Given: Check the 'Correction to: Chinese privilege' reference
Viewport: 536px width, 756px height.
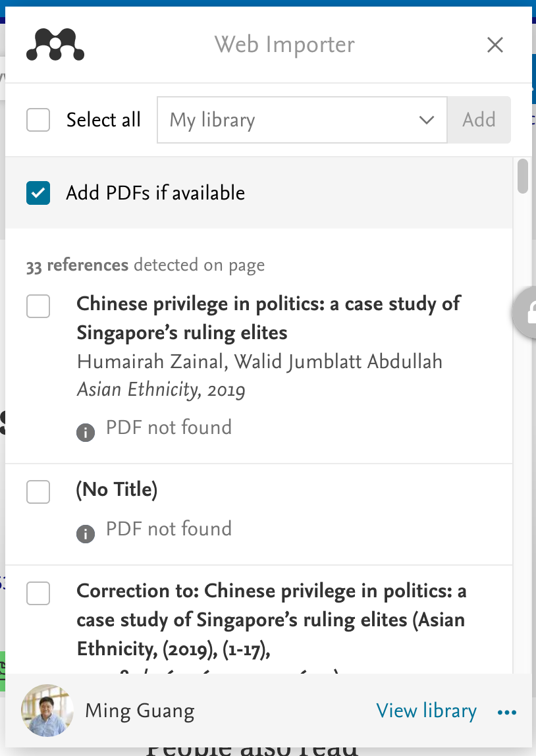Looking at the screenshot, I should click(38, 593).
